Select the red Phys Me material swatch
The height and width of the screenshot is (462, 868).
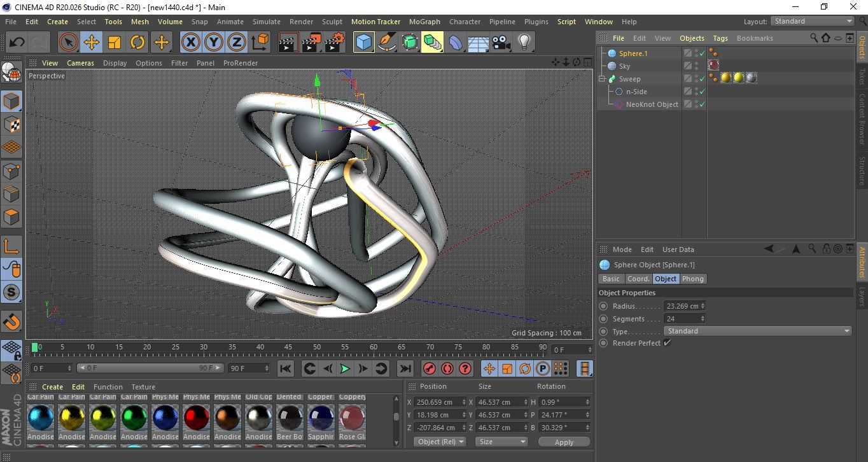pyautogui.click(x=197, y=417)
